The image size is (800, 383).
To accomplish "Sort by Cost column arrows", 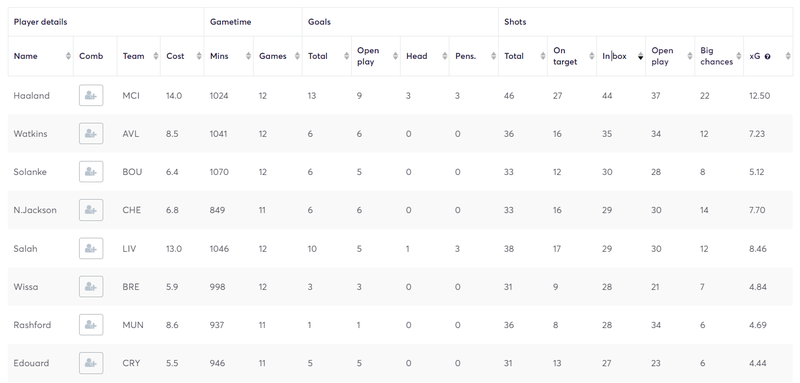I will tap(199, 56).
